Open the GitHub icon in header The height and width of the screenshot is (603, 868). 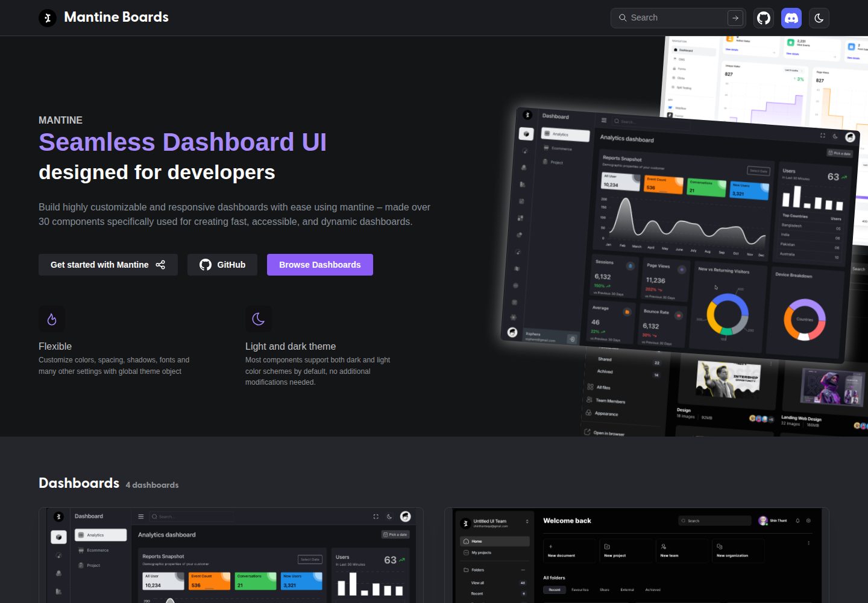(764, 18)
